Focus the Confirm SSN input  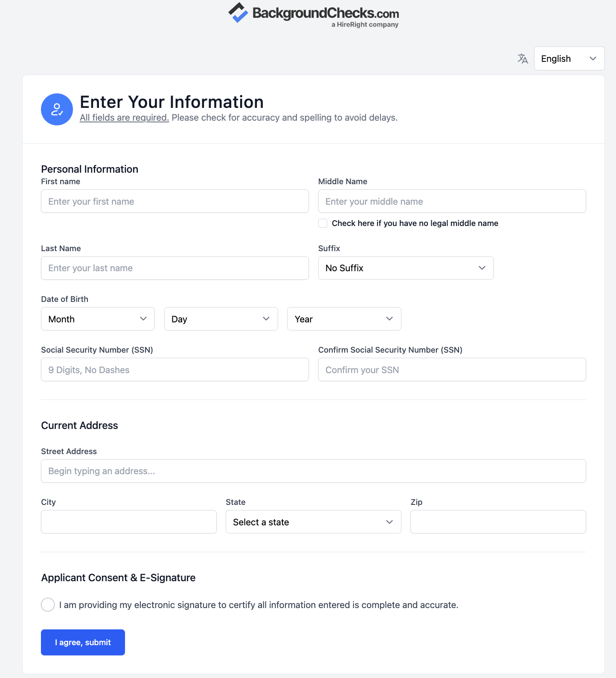tap(452, 370)
